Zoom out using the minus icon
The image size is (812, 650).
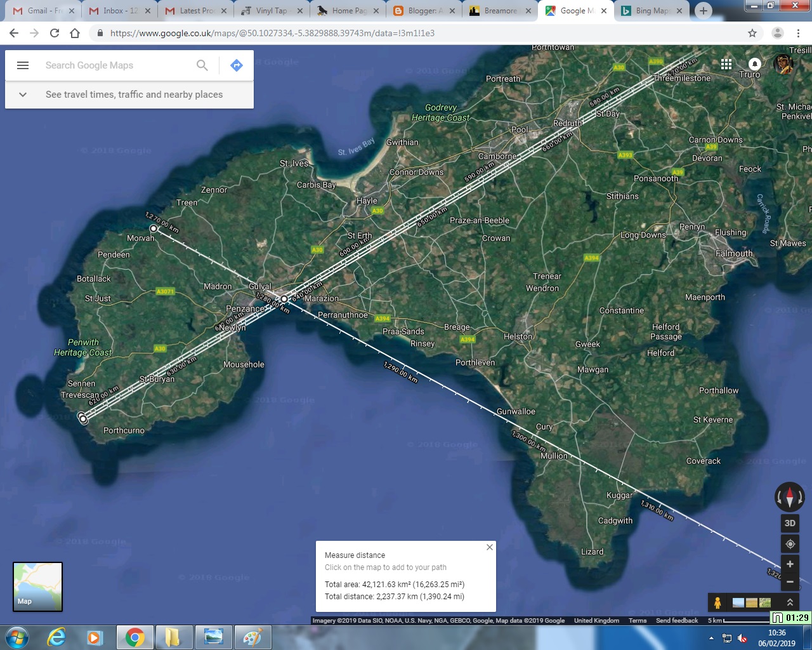789,581
